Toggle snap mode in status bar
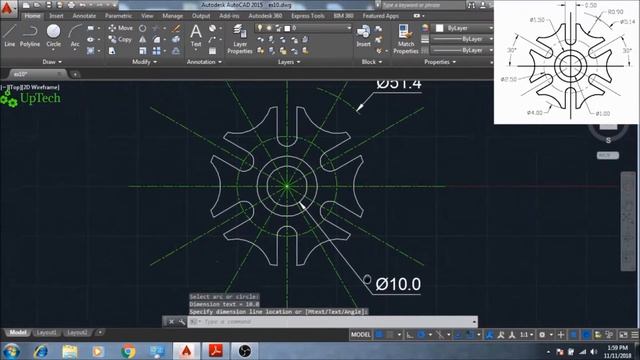The height and width of the screenshot is (360, 640). click(390, 335)
